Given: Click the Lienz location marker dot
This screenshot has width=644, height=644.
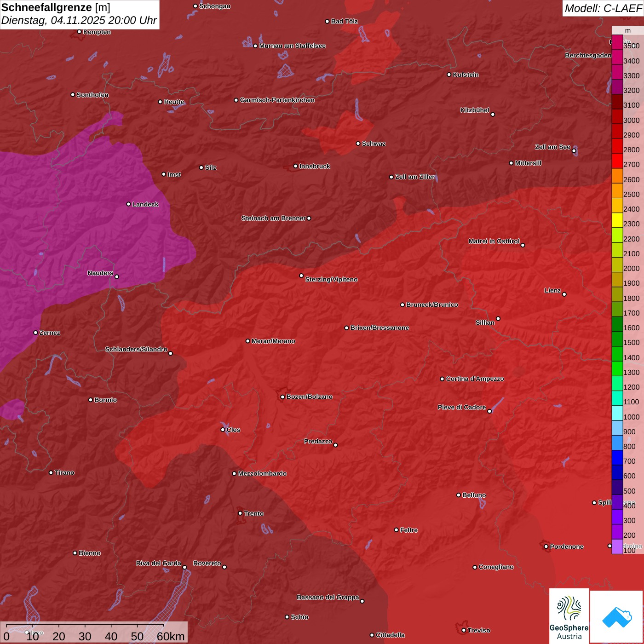Looking at the screenshot, I should tap(564, 294).
